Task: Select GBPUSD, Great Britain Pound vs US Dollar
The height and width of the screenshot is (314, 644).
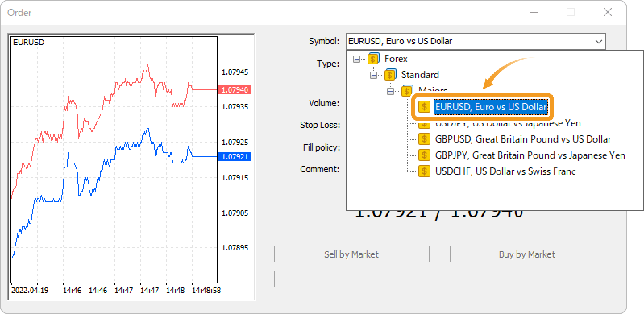Action: point(523,139)
